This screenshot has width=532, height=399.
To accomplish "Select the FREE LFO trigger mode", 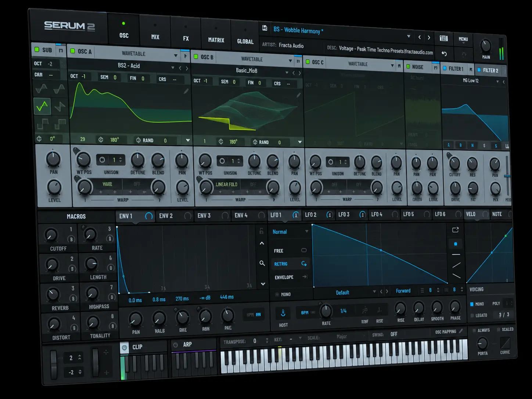I will 290,251.
